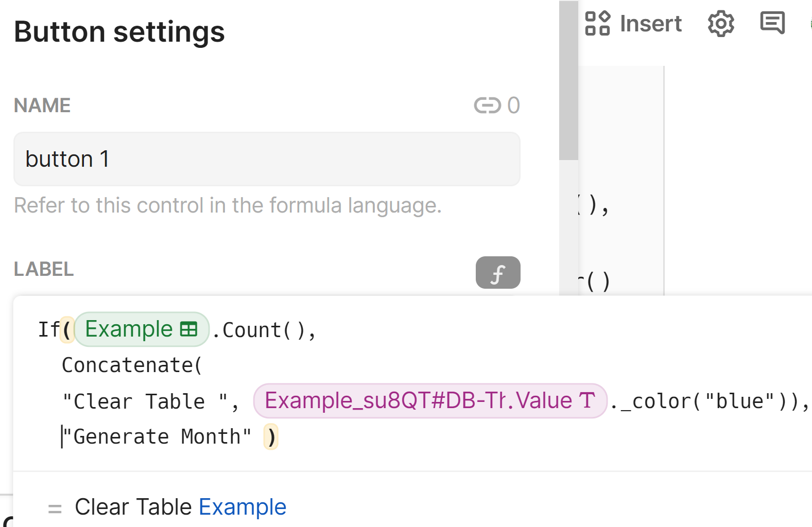Place cursor in "Generate Month" string

157,437
